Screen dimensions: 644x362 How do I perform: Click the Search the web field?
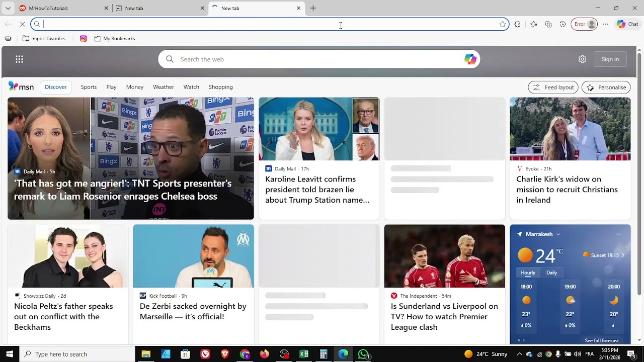pos(319,59)
